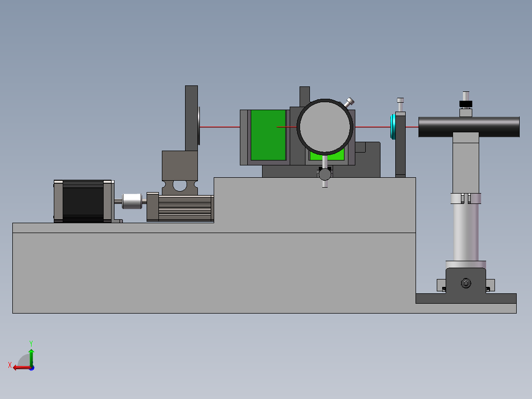Select the large dark green block
532x399 pixels.
coord(268,135)
